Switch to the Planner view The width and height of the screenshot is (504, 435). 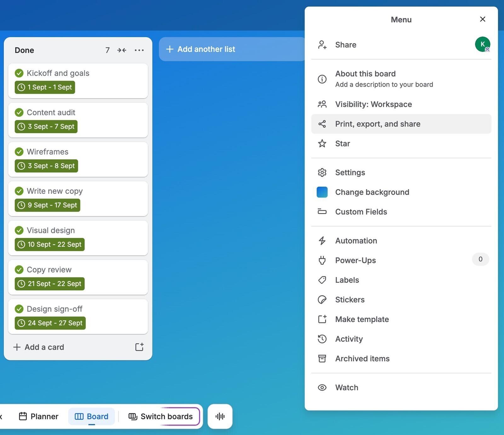tap(39, 416)
